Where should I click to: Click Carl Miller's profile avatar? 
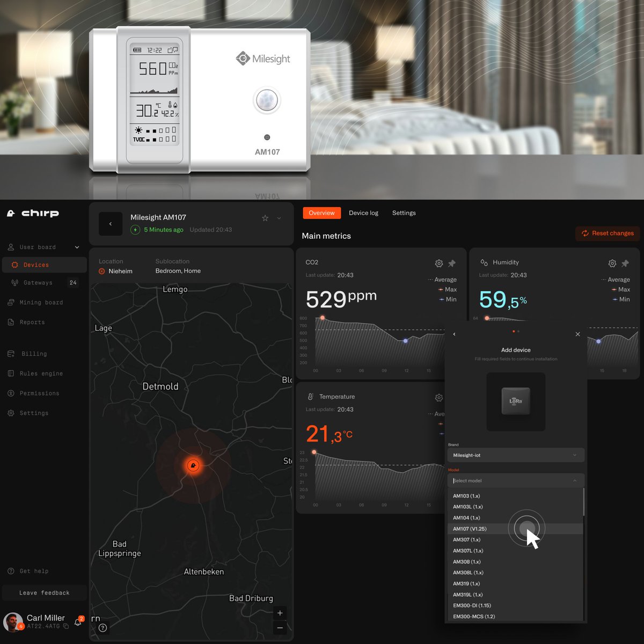(x=13, y=622)
